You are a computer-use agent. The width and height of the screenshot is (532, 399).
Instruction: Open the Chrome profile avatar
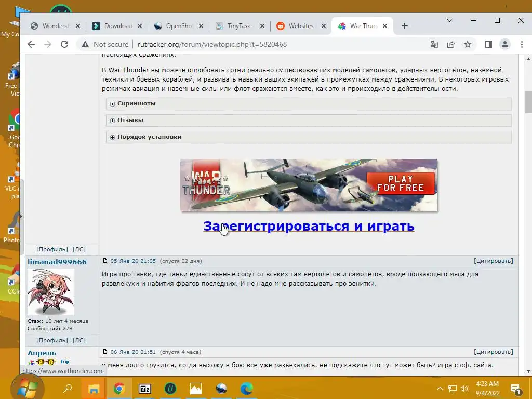click(505, 45)
